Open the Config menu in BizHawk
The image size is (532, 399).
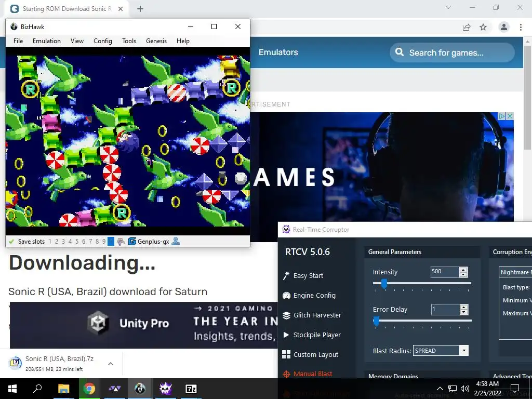103,41
